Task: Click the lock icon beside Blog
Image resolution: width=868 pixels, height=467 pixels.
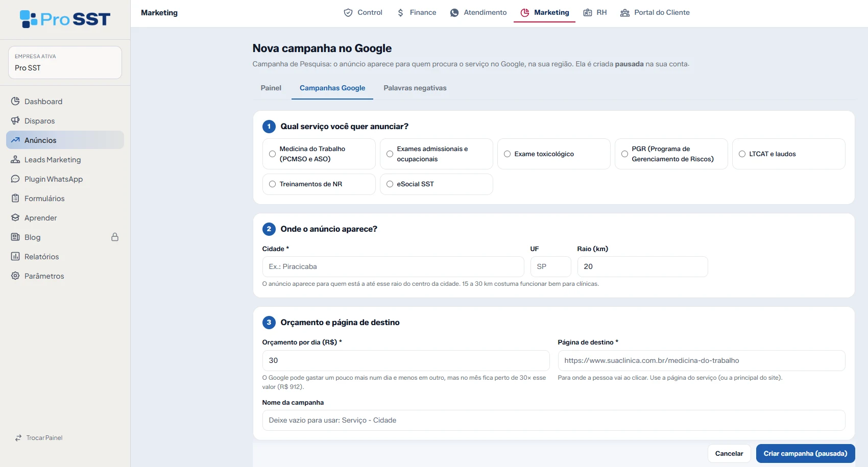Action: click(115, 237)
